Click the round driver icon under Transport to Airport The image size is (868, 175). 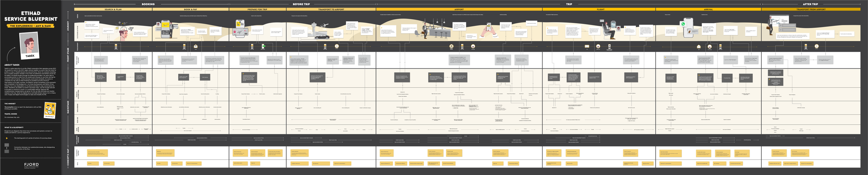click(337, 46)
